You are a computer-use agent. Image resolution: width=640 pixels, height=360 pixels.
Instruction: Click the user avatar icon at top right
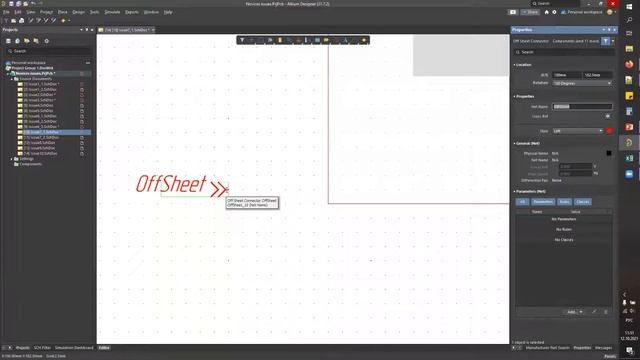(610, 12)
